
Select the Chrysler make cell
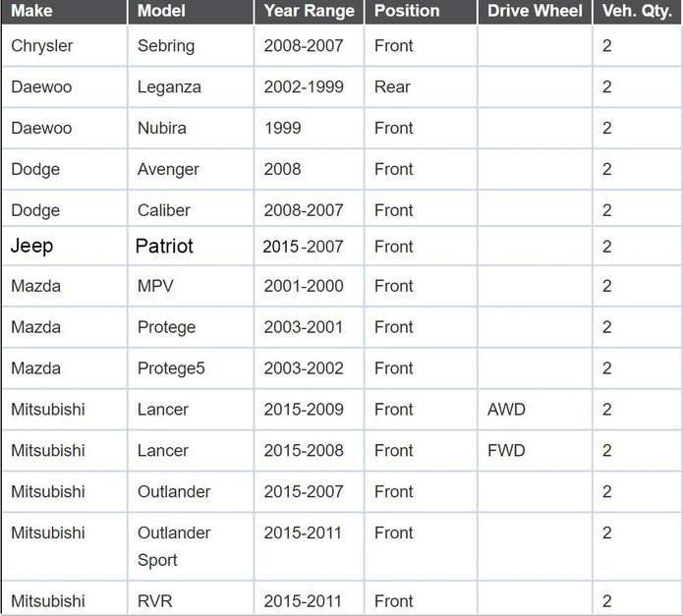pos(65,46)
